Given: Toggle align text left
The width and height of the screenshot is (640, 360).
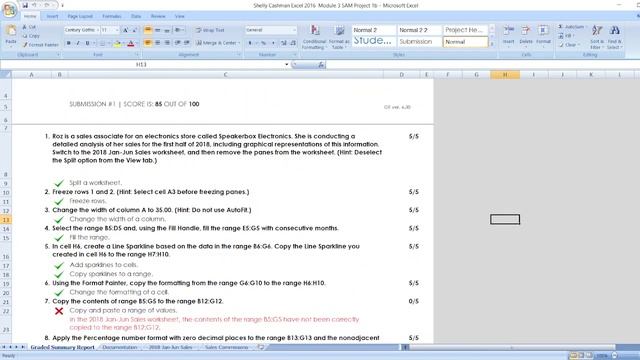Looking at the screenshot, I should (x=148, y=43).
